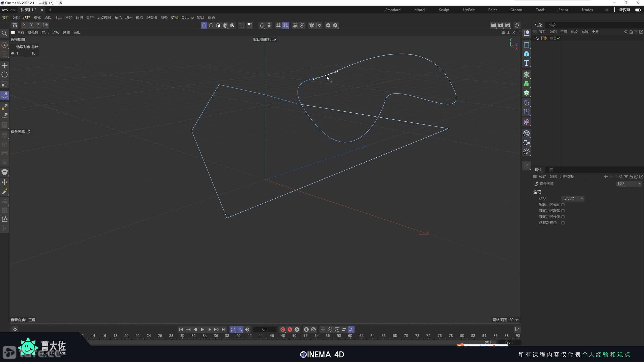Enable 创建新样条 checkbox

563,223
